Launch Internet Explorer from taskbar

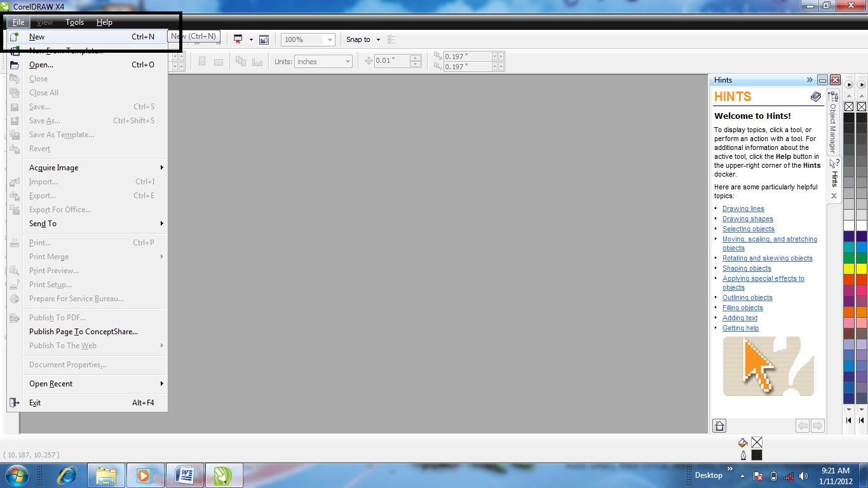[x=67, y=475]
